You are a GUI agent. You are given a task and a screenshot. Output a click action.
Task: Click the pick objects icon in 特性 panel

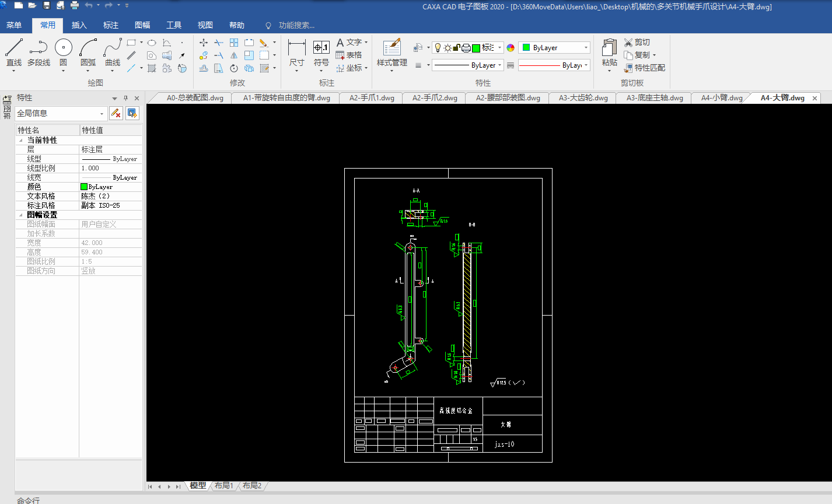(132, 113)
